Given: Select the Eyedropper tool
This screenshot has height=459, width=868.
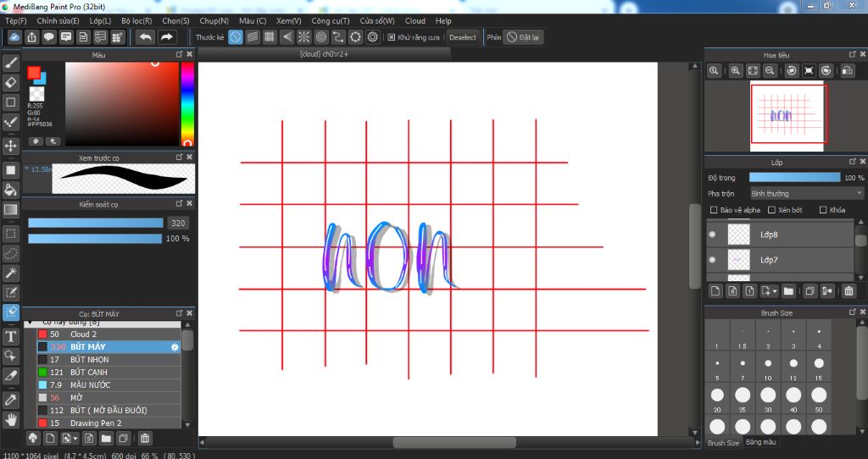Looking at the screenshot, I should (x=10, y=399).
